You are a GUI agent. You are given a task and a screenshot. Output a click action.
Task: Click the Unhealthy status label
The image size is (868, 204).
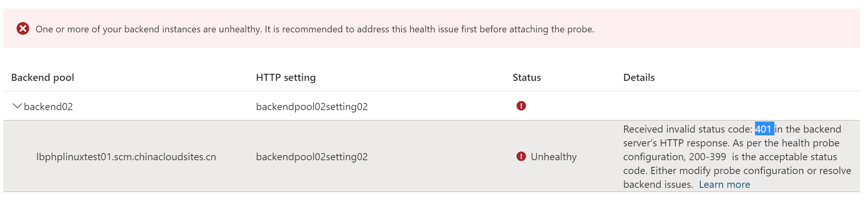[x=554, y=157]
